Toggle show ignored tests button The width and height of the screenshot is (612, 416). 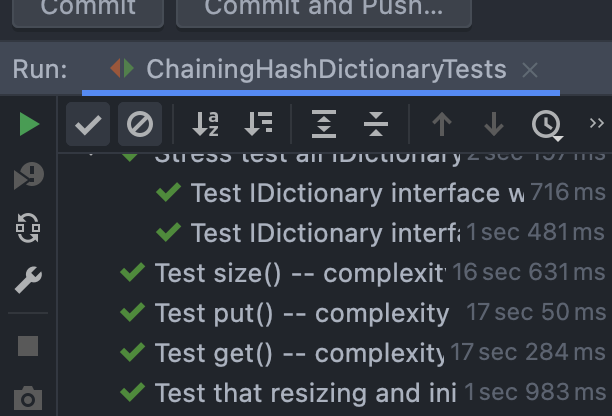tap(140, 125)
